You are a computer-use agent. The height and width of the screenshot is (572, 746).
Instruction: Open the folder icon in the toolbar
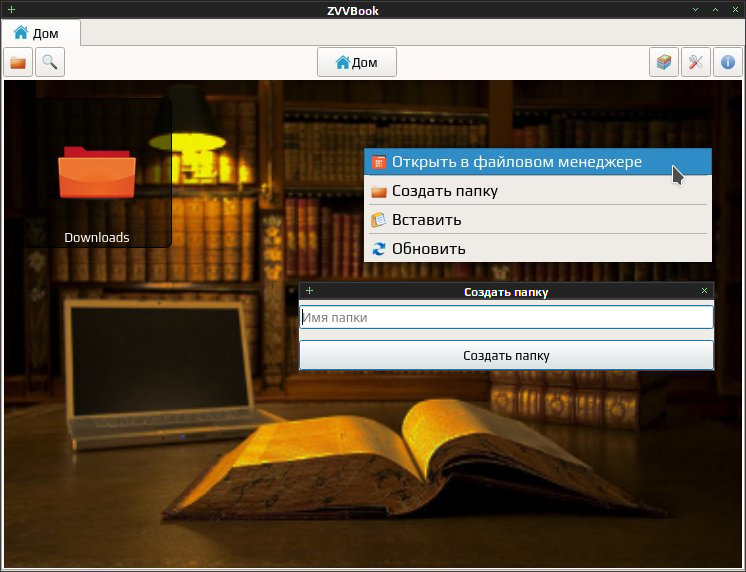18,62
